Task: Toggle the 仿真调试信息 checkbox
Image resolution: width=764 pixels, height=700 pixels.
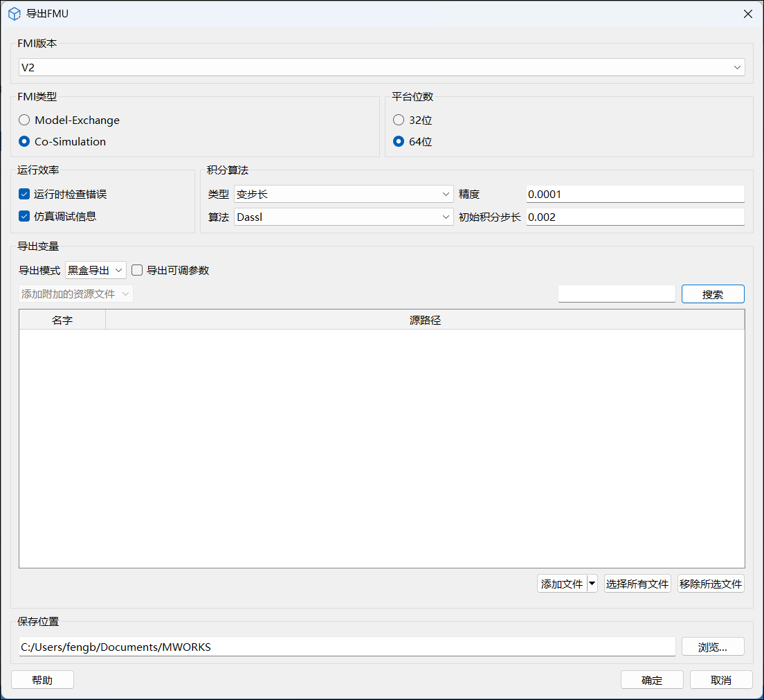Action: (24, 216)
